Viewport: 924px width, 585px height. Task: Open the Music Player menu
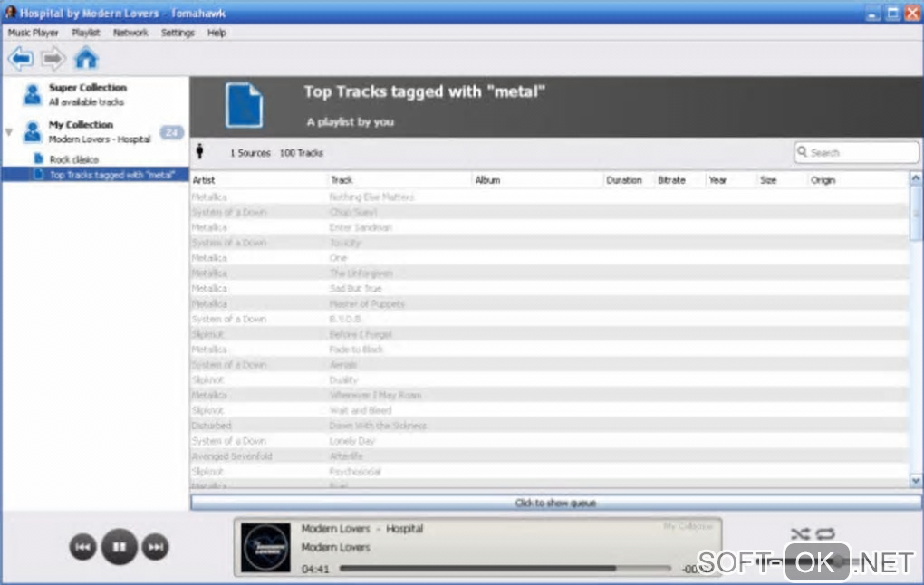(33, 33)
